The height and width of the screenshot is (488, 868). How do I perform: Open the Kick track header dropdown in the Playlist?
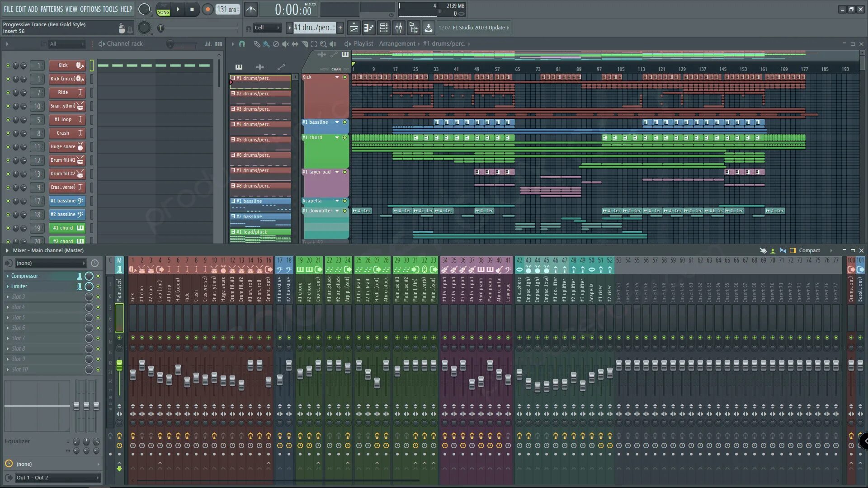[337, 77]
